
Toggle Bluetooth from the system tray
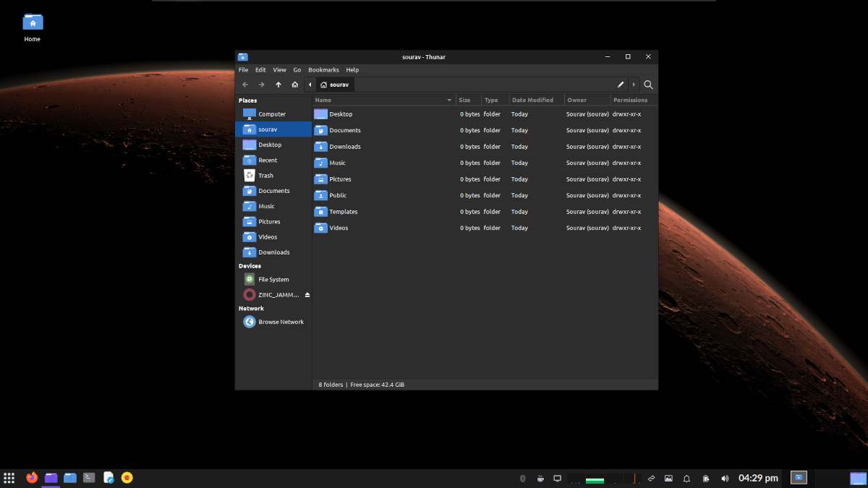522,478
